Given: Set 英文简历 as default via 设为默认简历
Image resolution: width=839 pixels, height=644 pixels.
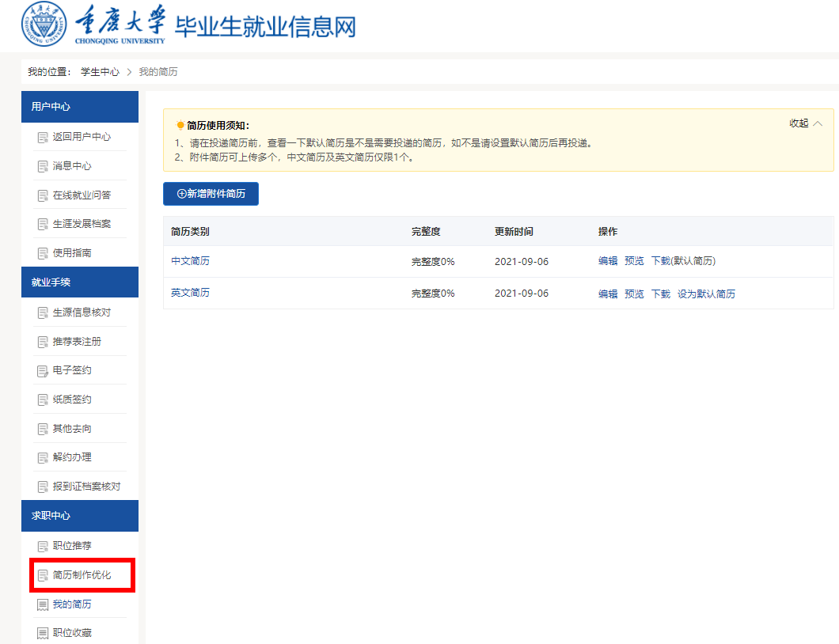Looking at the screenshot, I should 706,294.
